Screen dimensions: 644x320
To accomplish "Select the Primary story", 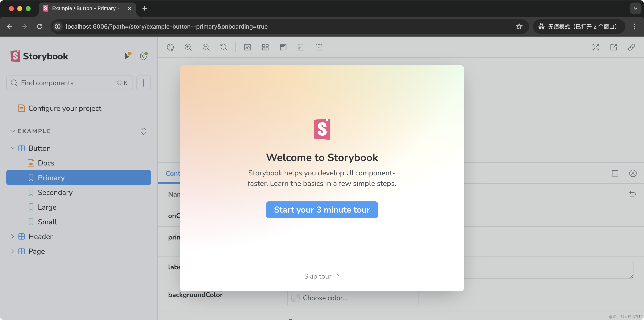I will click(x=78, y=177).
